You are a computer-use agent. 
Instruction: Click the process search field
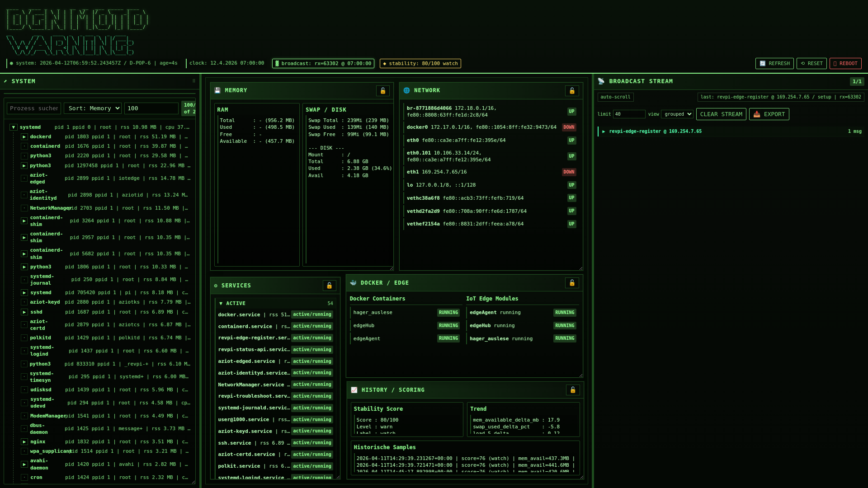click(x=34, y=108)
